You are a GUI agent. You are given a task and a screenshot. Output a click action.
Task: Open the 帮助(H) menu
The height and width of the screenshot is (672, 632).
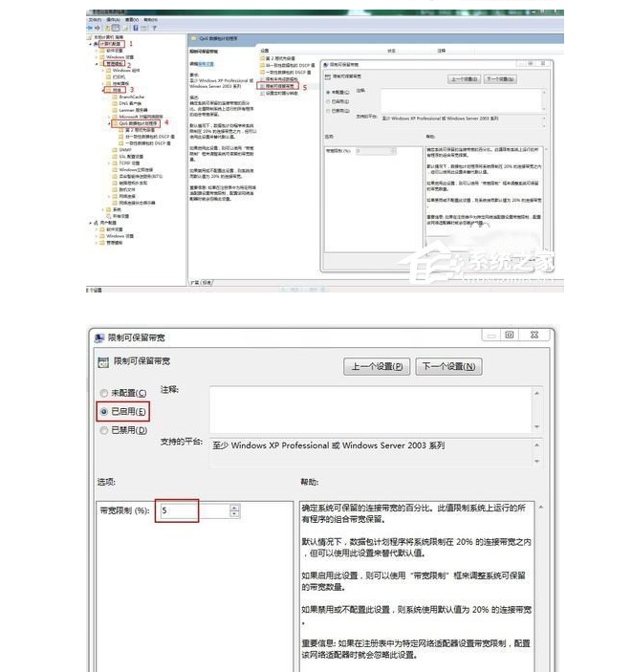[150, 20]
